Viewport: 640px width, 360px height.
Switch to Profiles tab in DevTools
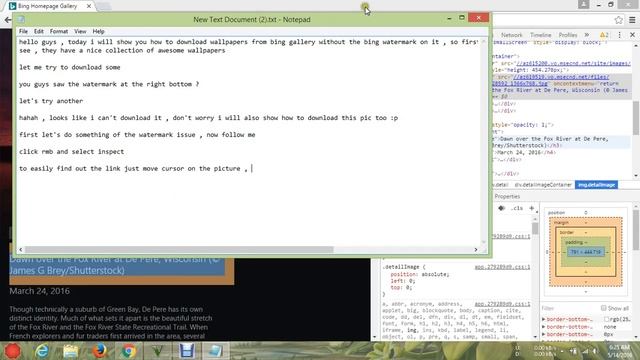(568, 35)
